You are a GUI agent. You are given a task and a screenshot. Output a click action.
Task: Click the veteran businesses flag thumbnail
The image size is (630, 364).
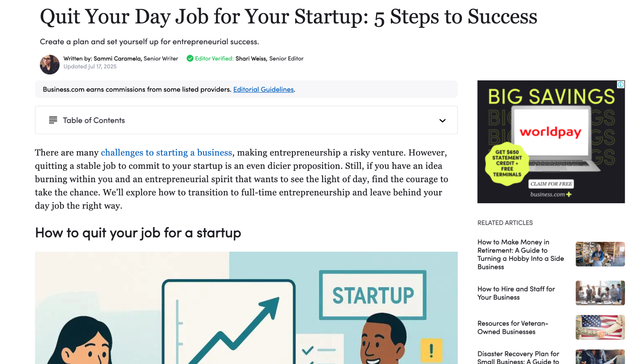(600, 327)
